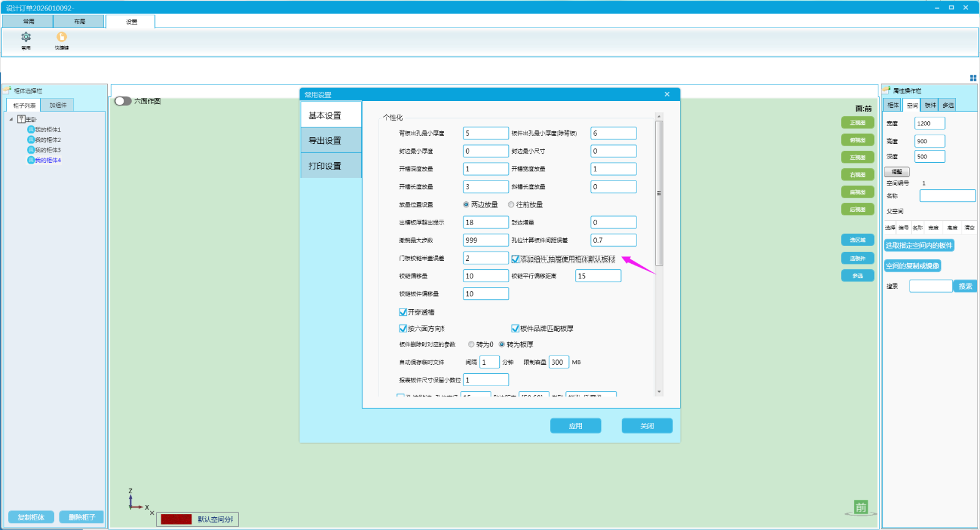This screenshot has height=530, width=980.
Task: Click the 铰链平行偏移距离 input field
Action: pyautogui.click(x=598, y=276)
